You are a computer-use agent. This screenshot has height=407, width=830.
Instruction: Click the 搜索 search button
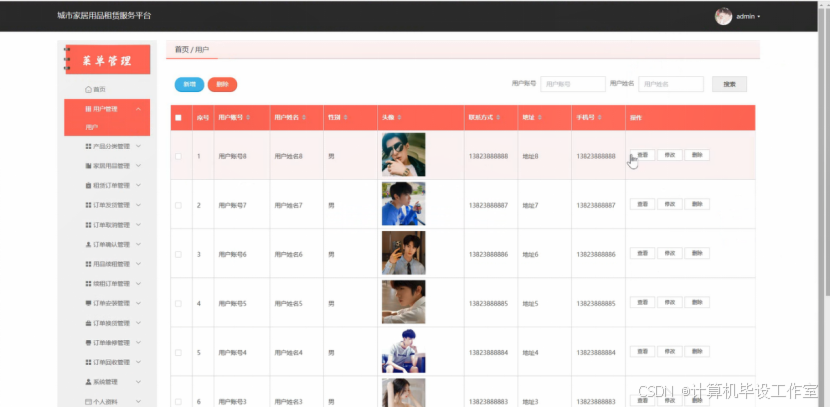729,84
